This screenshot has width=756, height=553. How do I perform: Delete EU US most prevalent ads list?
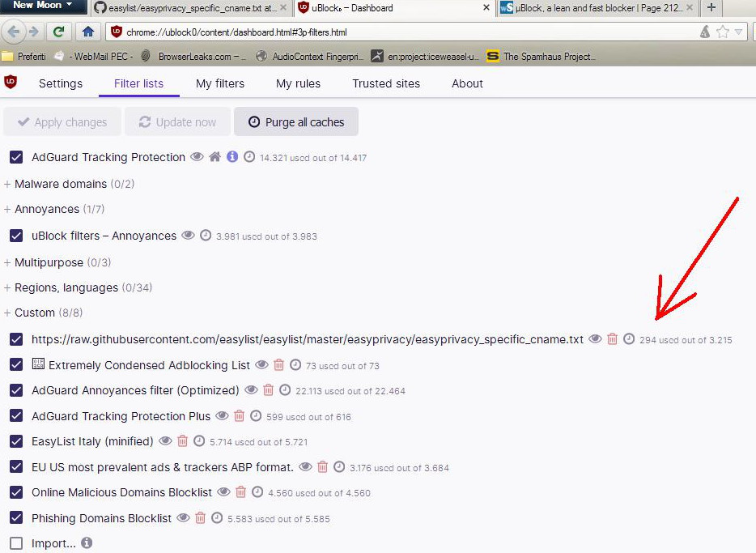(x=322, y=466)
